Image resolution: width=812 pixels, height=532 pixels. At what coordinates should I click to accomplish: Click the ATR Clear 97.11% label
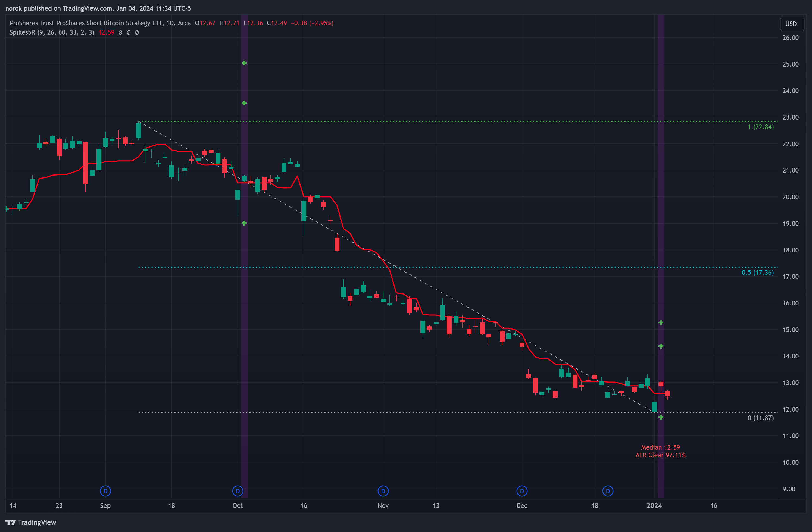point(660,455)
